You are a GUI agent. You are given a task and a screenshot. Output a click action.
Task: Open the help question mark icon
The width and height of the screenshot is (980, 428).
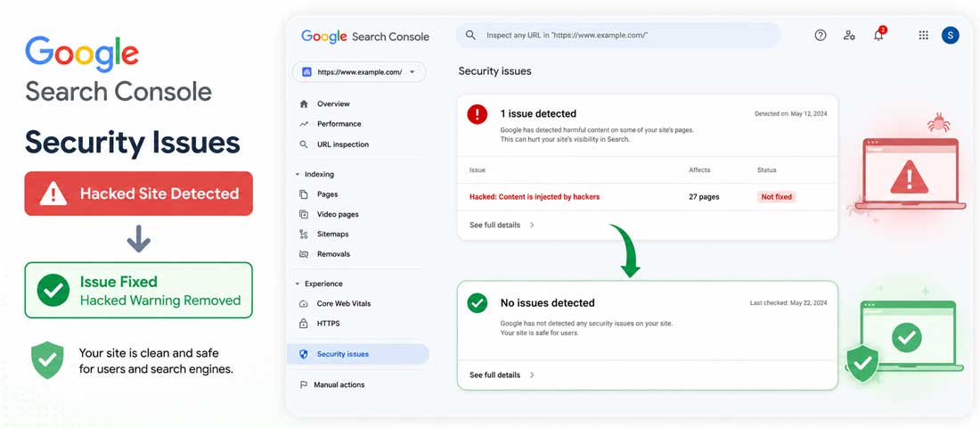(820, 36)
